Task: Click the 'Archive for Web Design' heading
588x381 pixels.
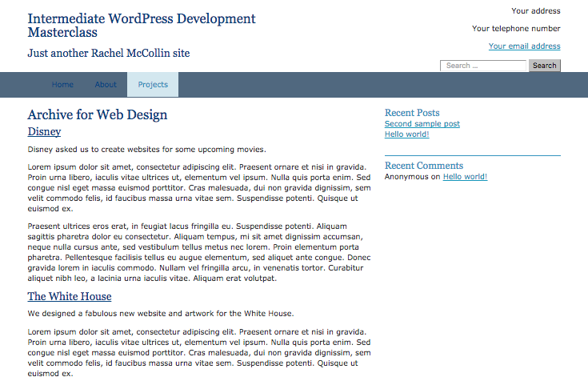Action: [x=98, y=115]
